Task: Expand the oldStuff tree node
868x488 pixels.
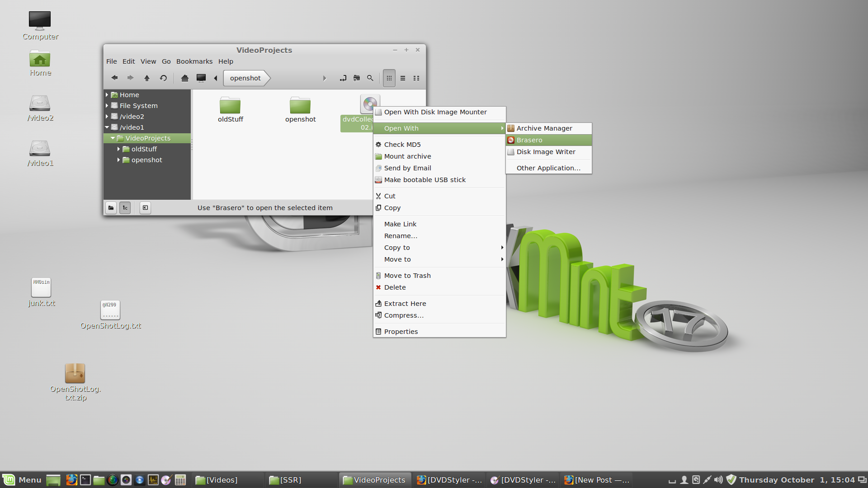Action: point(118,149)
